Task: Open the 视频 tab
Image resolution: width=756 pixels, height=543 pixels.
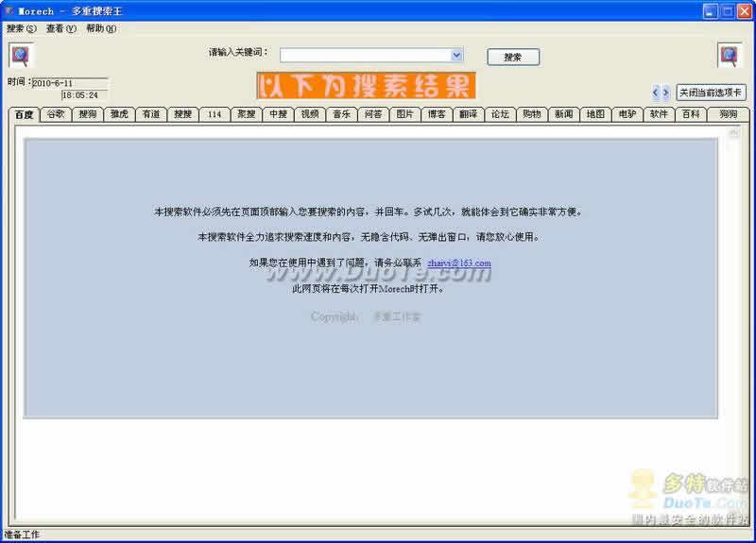Action: click(310, 114)
